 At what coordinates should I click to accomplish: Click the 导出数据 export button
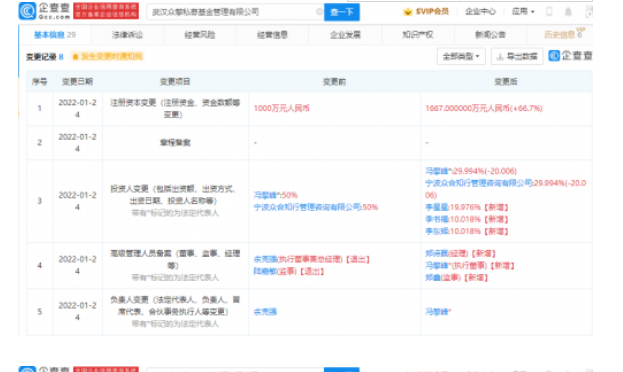point(517,56)
